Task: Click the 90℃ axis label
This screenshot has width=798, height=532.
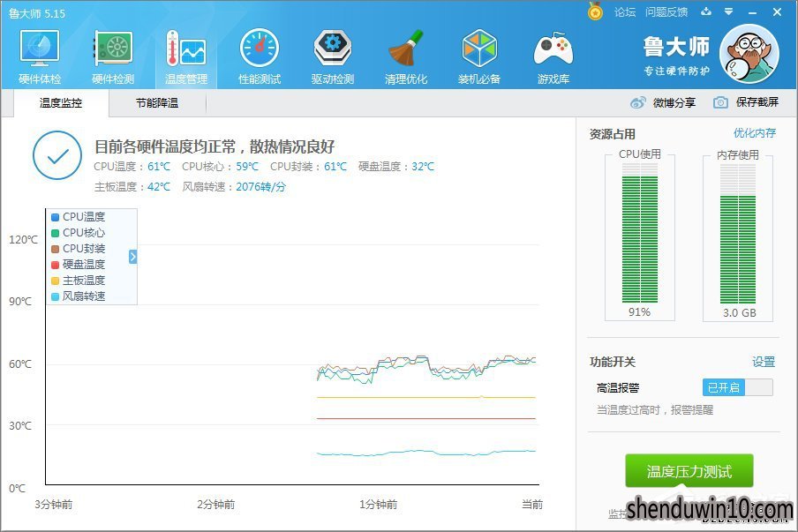Action: click(20, 302)
